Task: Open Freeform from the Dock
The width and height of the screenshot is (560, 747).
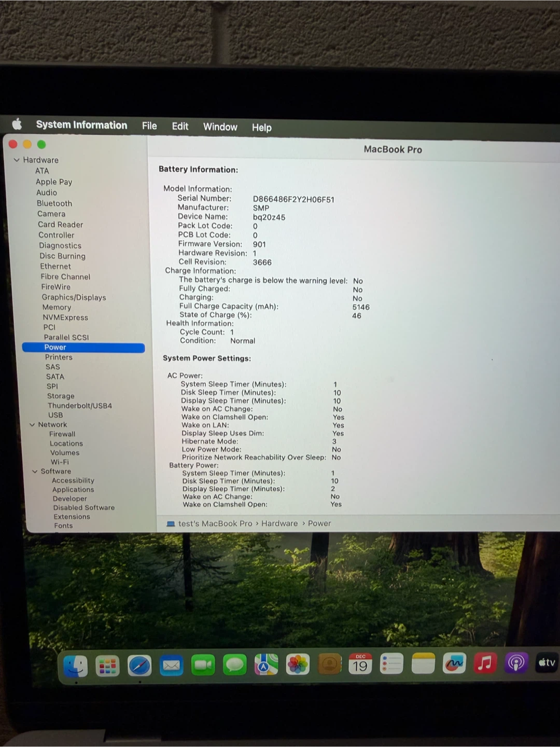Action: [x=454, y=663]
